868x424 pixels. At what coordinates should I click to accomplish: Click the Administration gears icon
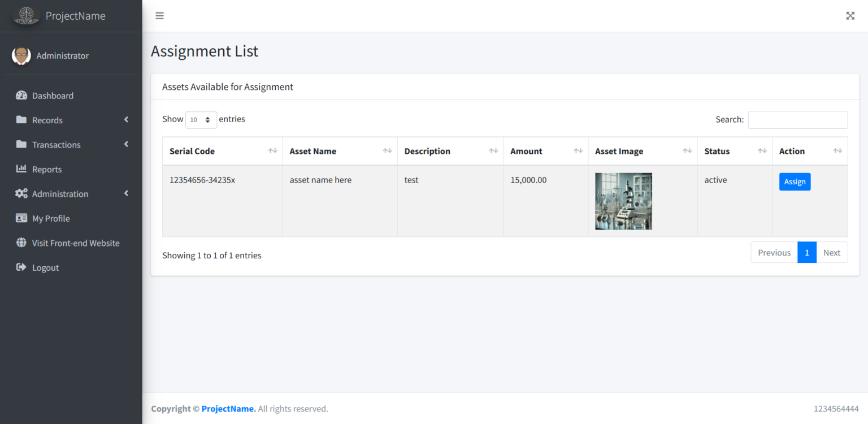pos(21,193)
